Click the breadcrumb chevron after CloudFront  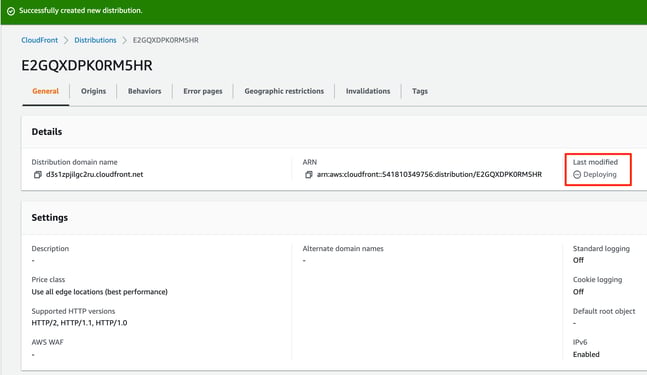tap(66, 40)
